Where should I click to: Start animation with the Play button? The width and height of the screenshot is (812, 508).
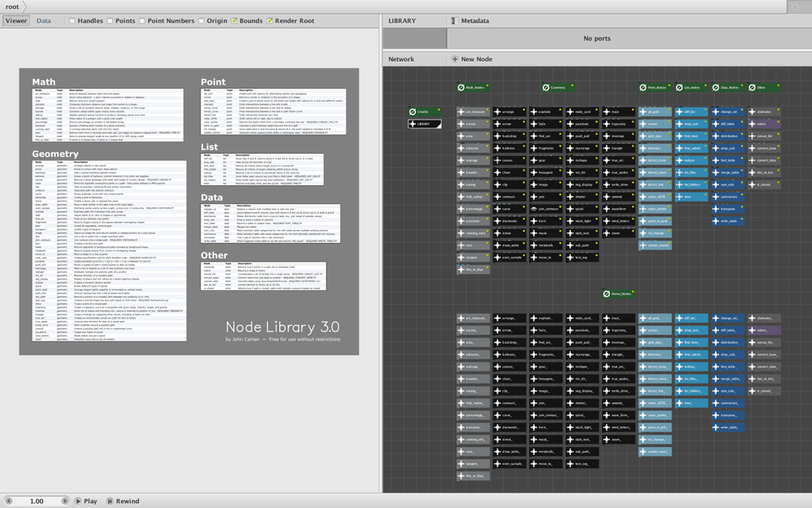[x=85, y=501]
